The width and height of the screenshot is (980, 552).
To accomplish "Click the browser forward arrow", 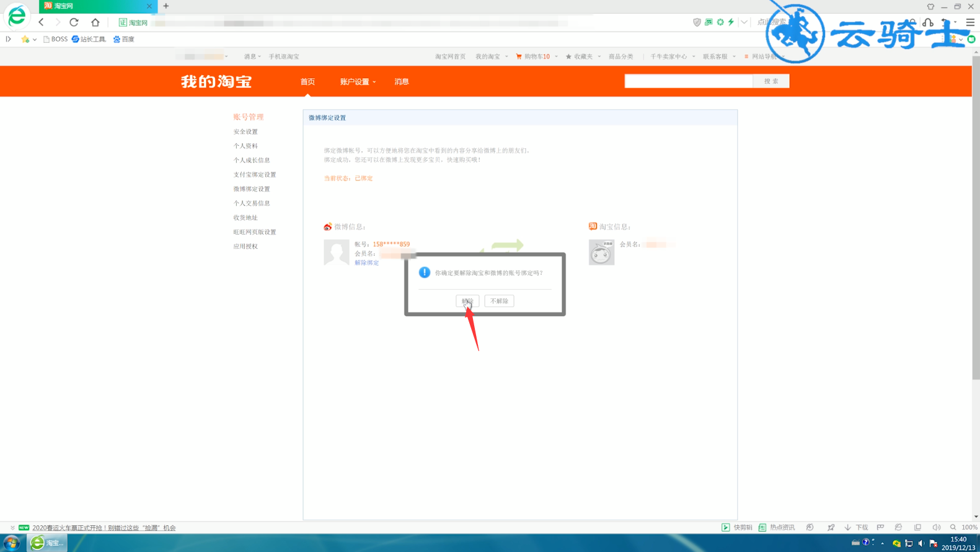I will click(58, 22).
